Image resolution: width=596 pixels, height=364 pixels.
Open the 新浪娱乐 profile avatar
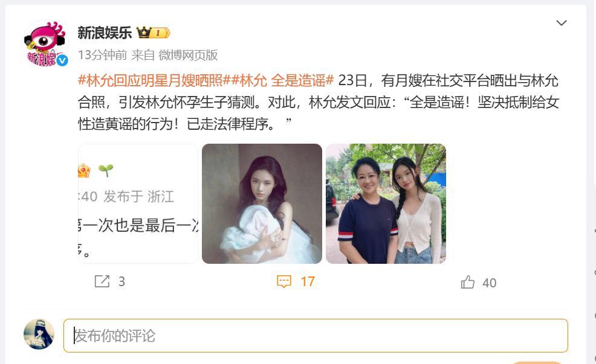coord(45,43)
